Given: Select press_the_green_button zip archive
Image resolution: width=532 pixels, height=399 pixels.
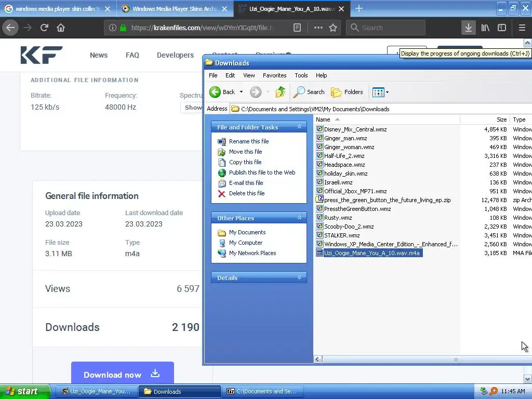Looking at the screenshot, I should pyautogui.click(x=387, y=200).
